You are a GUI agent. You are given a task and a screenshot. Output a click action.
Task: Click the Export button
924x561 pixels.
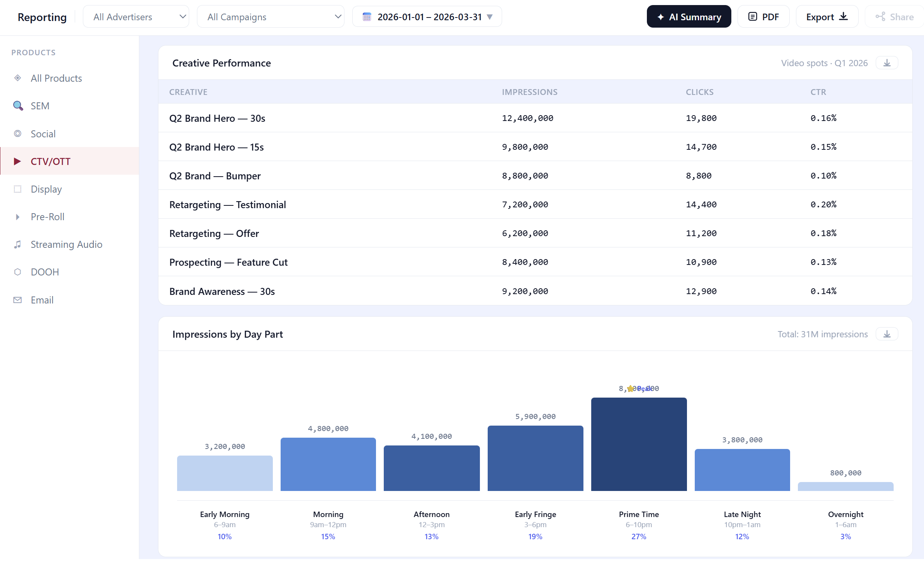[x=827, y=16]
